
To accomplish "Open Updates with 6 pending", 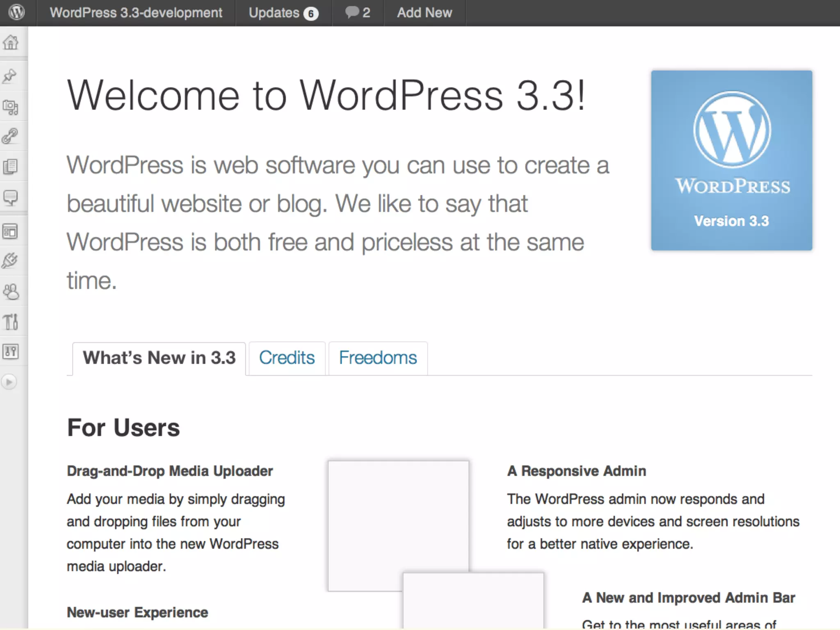I will 283,13.
